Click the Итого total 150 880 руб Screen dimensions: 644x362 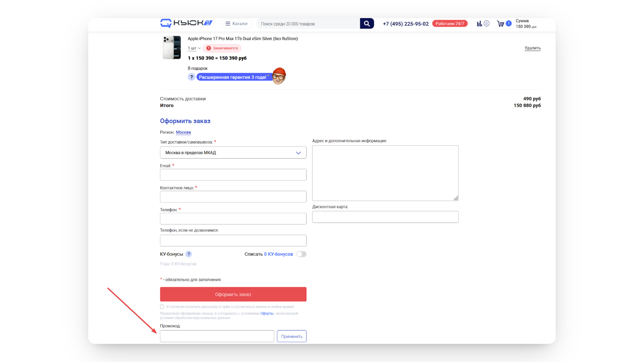point(527,106)
